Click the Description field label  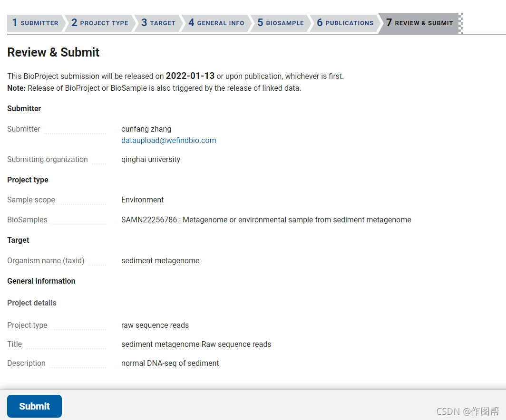click(x=26, y=363)
